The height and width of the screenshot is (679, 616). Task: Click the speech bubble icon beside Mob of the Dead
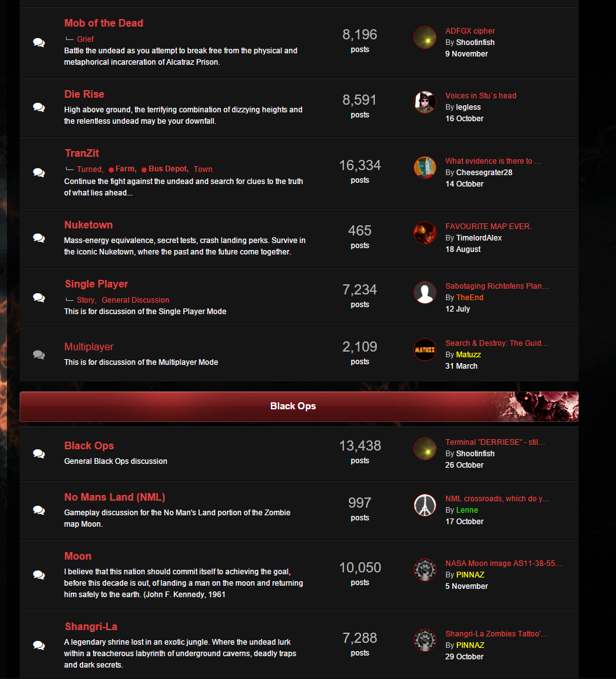39,43
